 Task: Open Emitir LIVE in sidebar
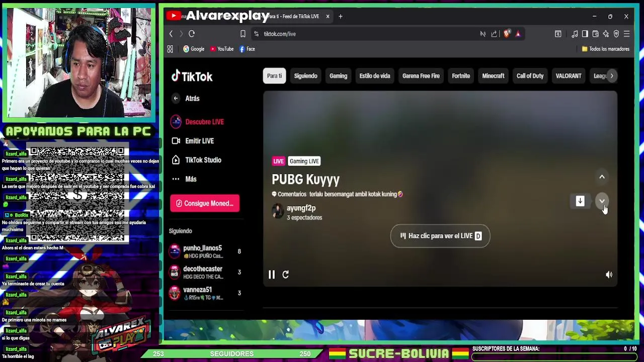pos(193,141)
